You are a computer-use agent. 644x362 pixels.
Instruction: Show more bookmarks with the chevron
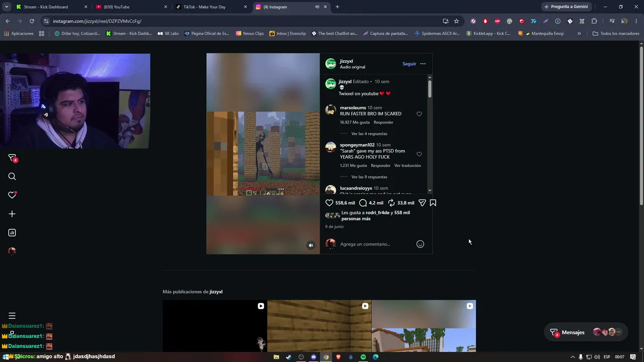point(579,34)
